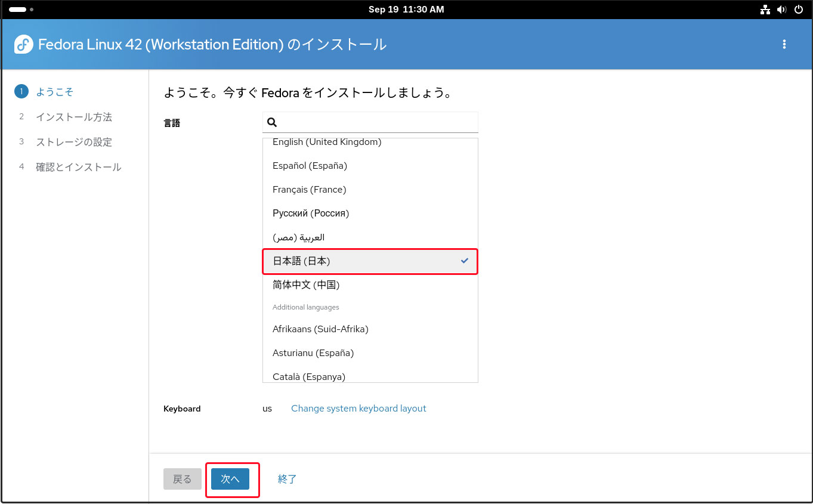
Task: Select Afrikaans (Suid-Afrika) language
Action: tap(370, 329)
